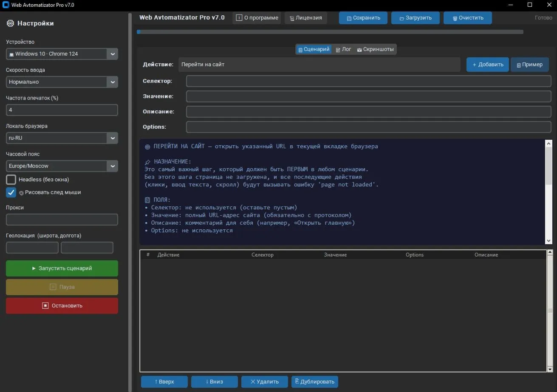Start with Запустить сценарий button
557x392 pixels.
click(x=62, y=268)
